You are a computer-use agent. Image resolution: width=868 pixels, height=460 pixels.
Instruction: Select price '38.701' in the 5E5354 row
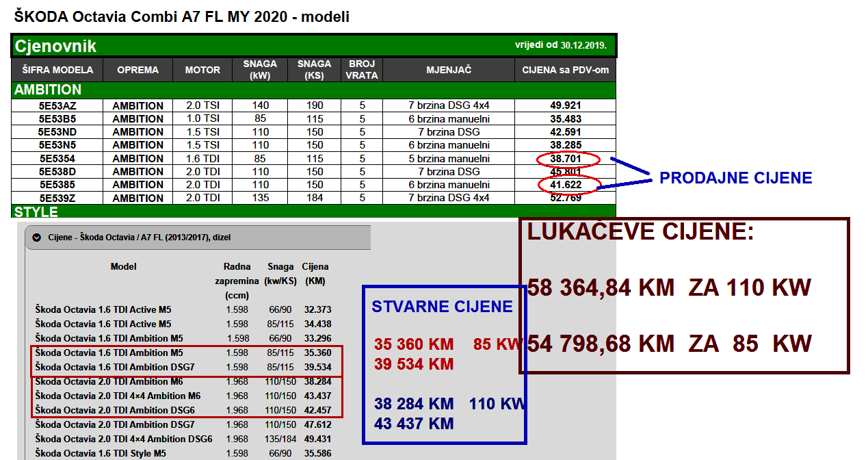(566, 158)
